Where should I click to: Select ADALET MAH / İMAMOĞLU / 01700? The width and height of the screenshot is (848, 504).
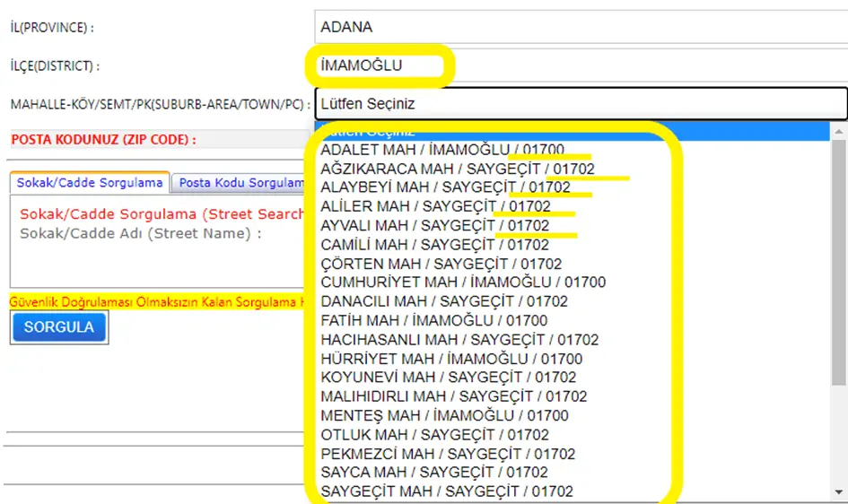pos(444,150)
